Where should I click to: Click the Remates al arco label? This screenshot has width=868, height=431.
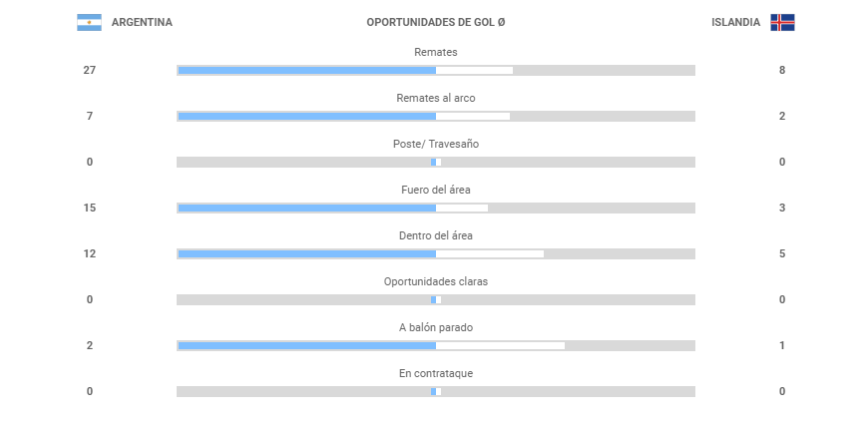click(435, 98)
